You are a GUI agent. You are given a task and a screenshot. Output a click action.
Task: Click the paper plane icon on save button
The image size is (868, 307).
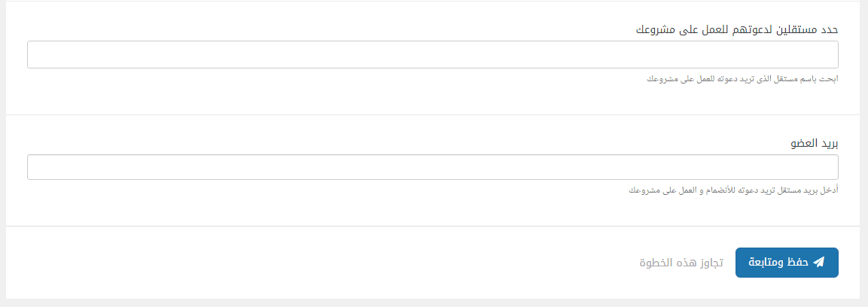point(819,262)
